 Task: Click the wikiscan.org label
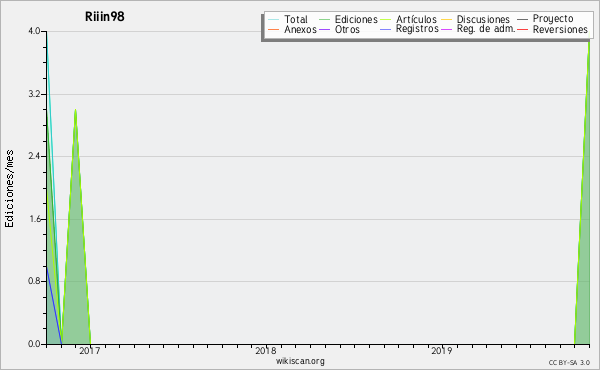tap(300, 361)
